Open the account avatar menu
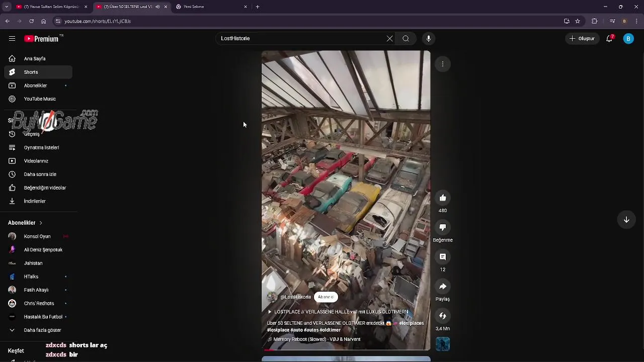Image resolution: width=644 pixels, height=362 pixels. (628, 39)
